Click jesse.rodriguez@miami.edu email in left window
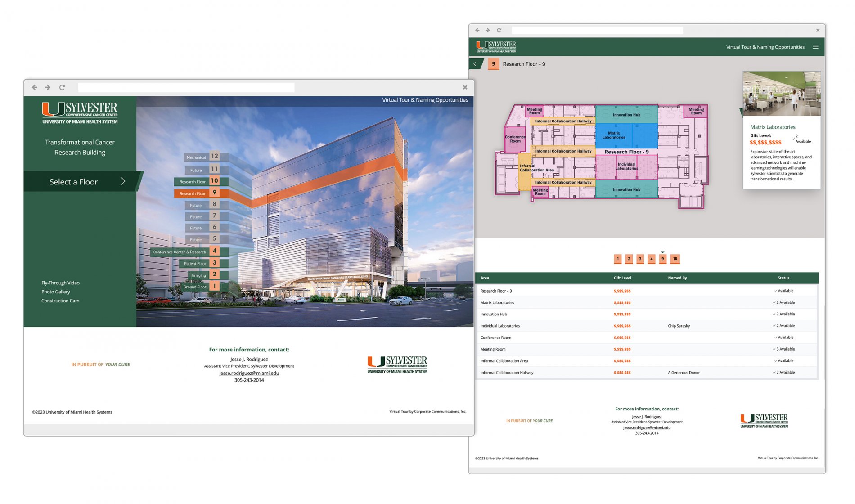Screen dimensions: 855x504 point(249,373)
